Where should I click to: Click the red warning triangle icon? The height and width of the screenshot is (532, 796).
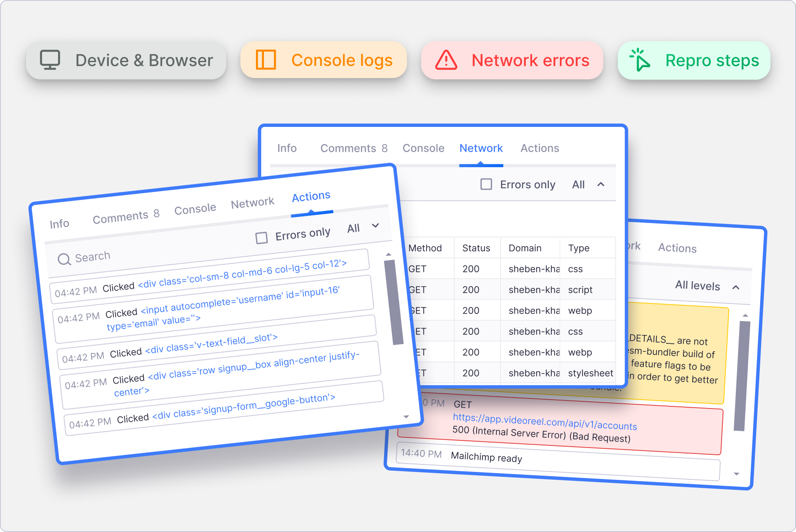(446, 60)
